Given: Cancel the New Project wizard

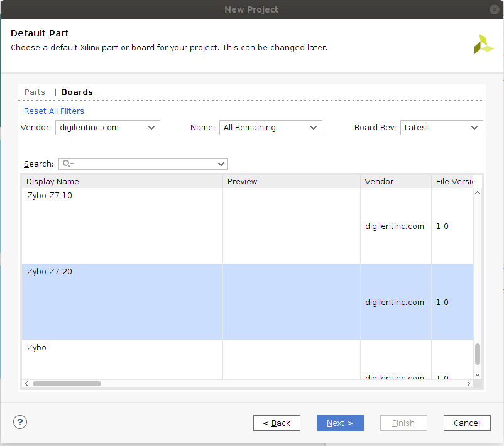Looking at the screenshot, I should 467,423.
